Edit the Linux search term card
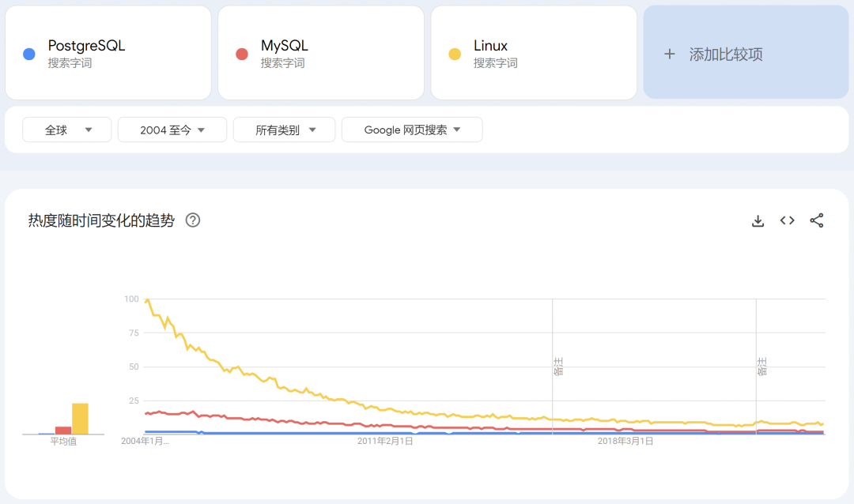The height and width of the screenshot is (504, 854). click(534, 53)
